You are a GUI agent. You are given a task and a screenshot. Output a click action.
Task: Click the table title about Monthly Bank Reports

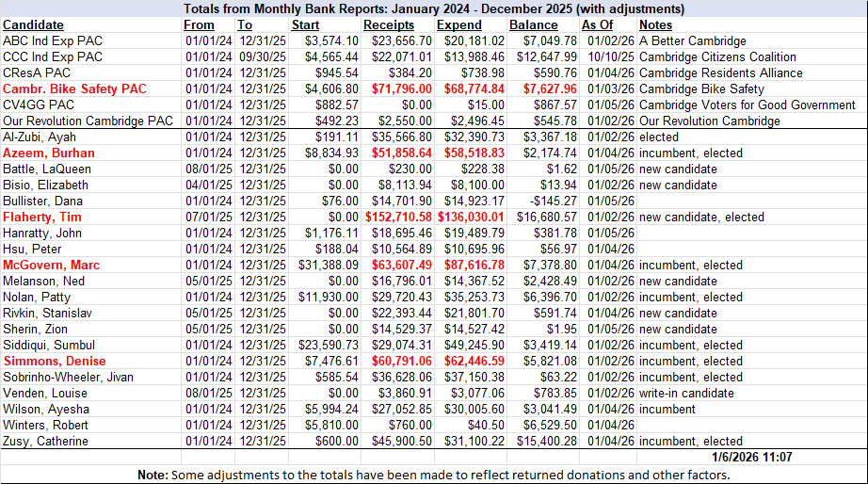tap(434, 8)
